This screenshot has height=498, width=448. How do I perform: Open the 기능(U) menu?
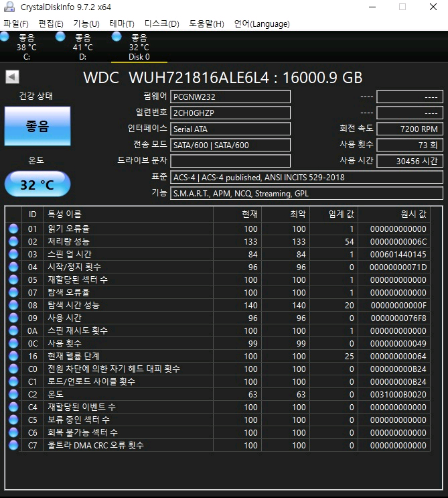86,24
